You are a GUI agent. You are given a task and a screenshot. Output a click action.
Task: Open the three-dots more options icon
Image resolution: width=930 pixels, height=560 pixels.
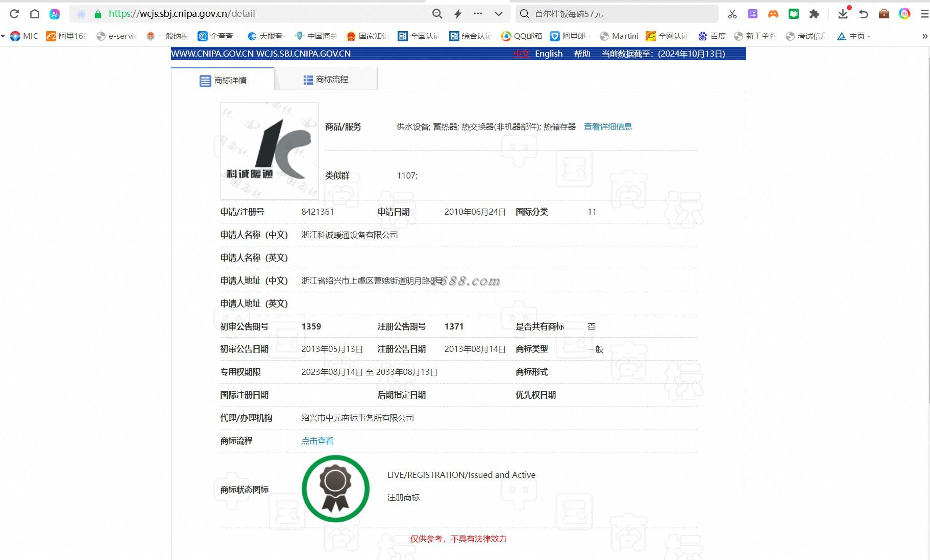[x=478, y=14]
